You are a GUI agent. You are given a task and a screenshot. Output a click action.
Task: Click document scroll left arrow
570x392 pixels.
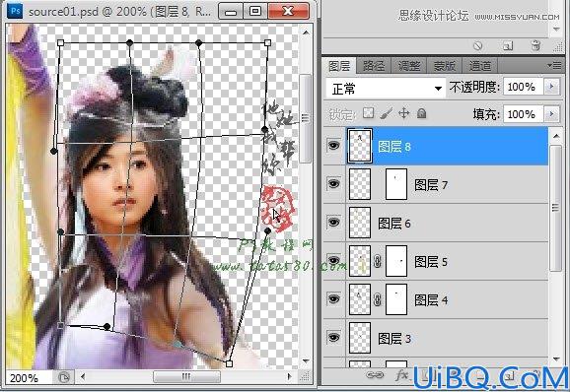coord(83,377)
